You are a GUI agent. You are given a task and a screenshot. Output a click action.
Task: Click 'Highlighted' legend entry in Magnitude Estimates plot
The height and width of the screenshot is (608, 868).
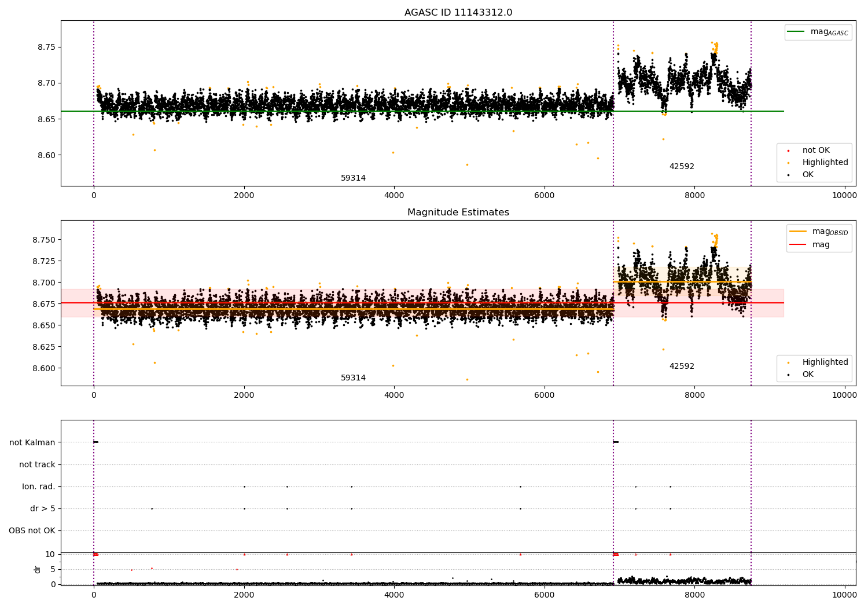click(818, 362)
